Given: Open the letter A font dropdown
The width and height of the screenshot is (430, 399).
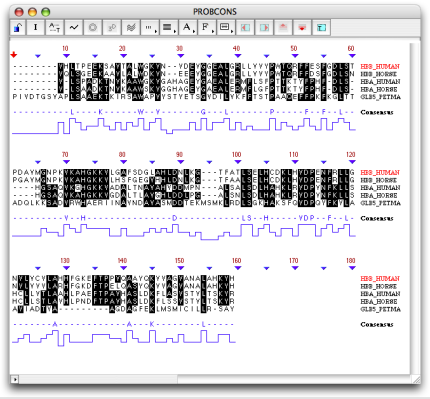Looking at the screenshot, I should pyautogui.click(x=188, y=27).
